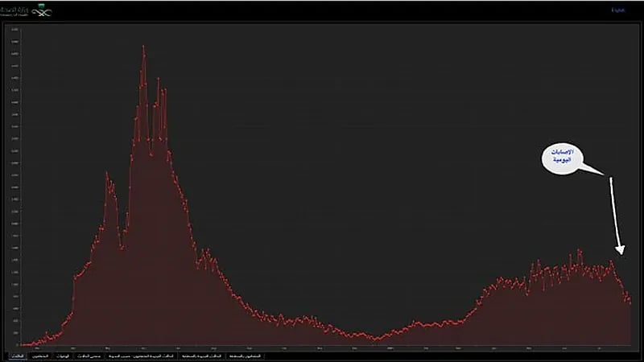Open the third tab in the bottom bar

pyautogui.click(x=68, y=355)
